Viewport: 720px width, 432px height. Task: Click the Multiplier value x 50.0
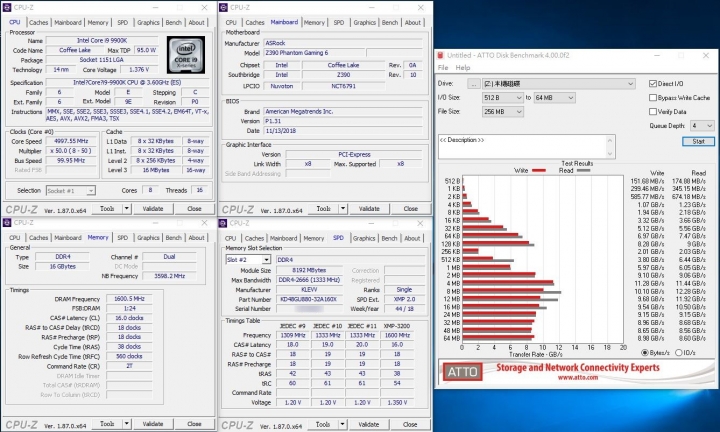click(71, 151)
